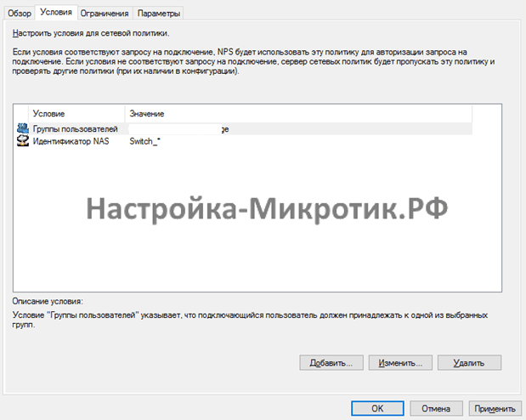The width and height of the screenshot is (526, 420).
Task: Click the Значение column header
Action: 298,114
